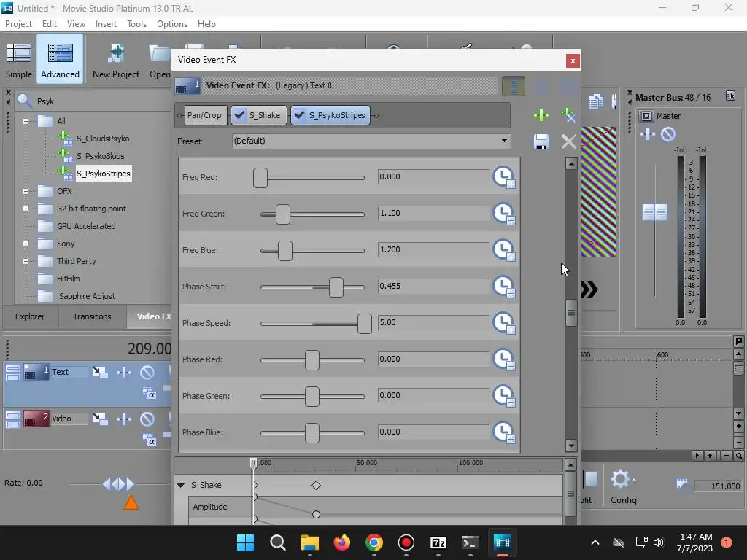Collapse the All folder in plug-in tree
The height and width of the screenshot is (560, 747).
click(x=26, y=121)
